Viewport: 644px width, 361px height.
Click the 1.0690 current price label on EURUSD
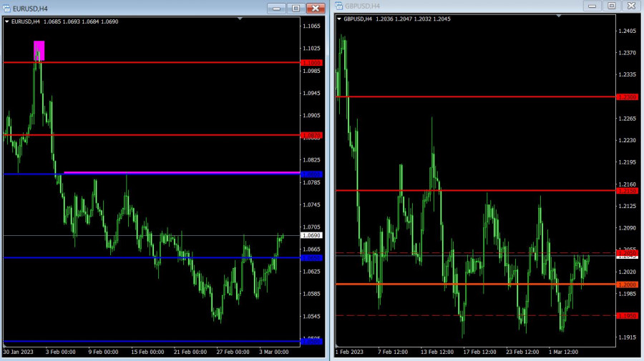[x=311, y=235]
